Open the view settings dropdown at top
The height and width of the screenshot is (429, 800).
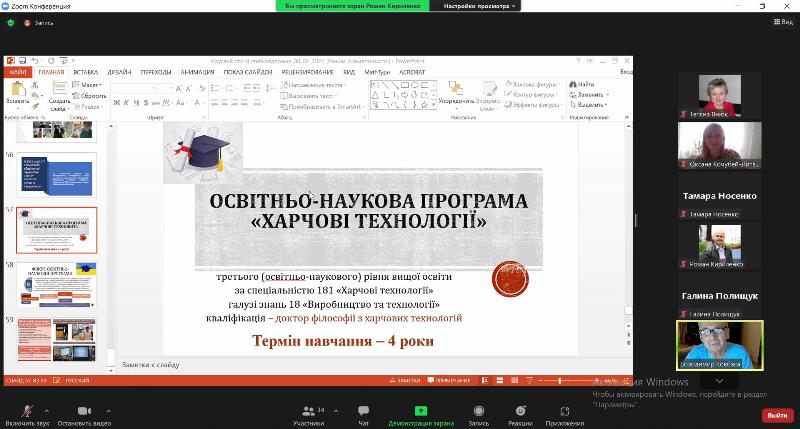point(479,6)
